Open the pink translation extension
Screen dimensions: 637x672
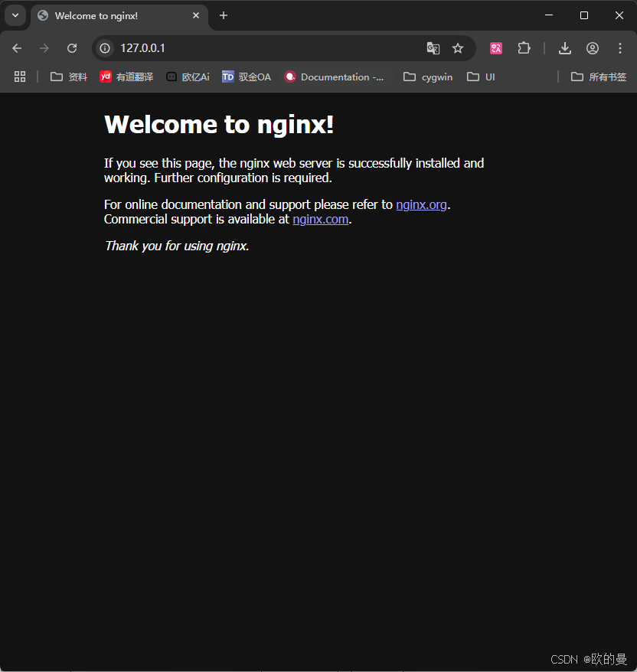click(496, 48)
